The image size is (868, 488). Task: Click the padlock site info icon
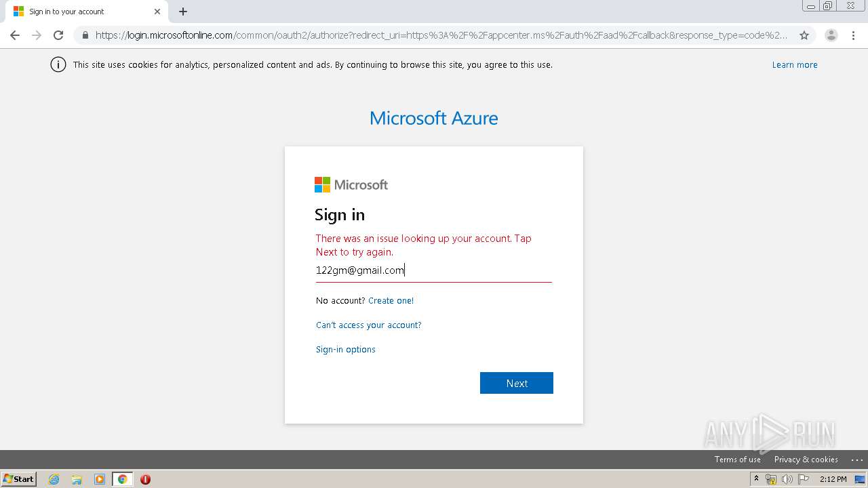pos(85,35)
